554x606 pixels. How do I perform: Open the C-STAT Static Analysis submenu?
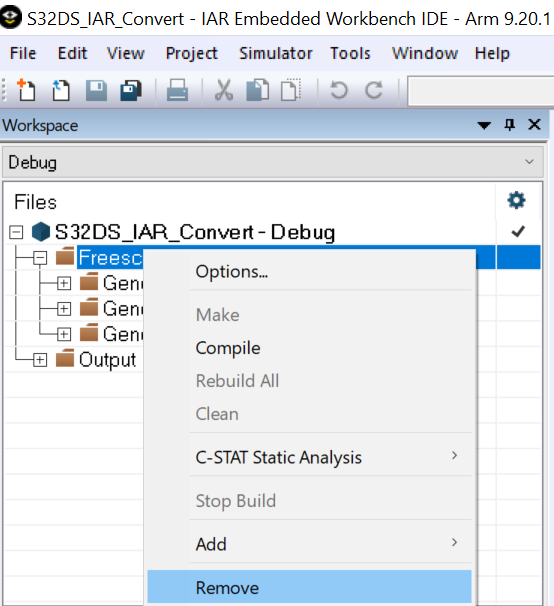point(309,457)
